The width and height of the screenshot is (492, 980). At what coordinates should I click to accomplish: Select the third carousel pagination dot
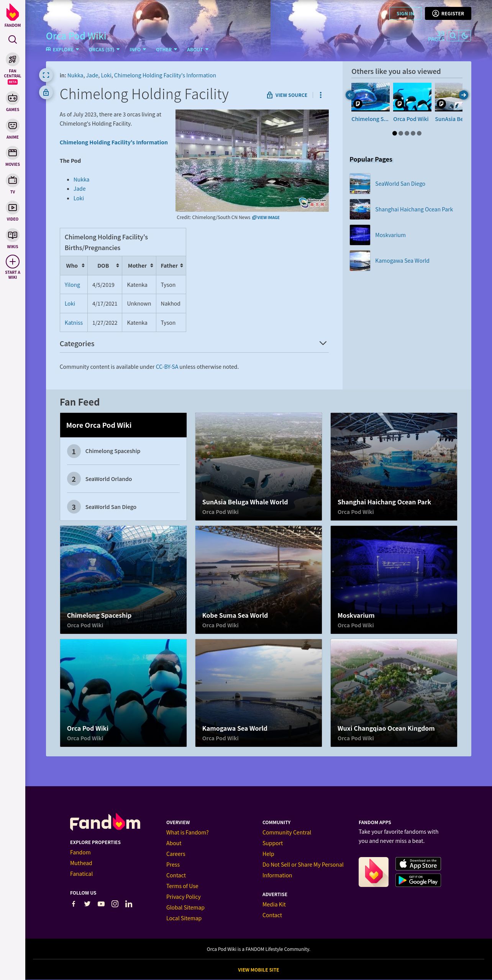407,133
